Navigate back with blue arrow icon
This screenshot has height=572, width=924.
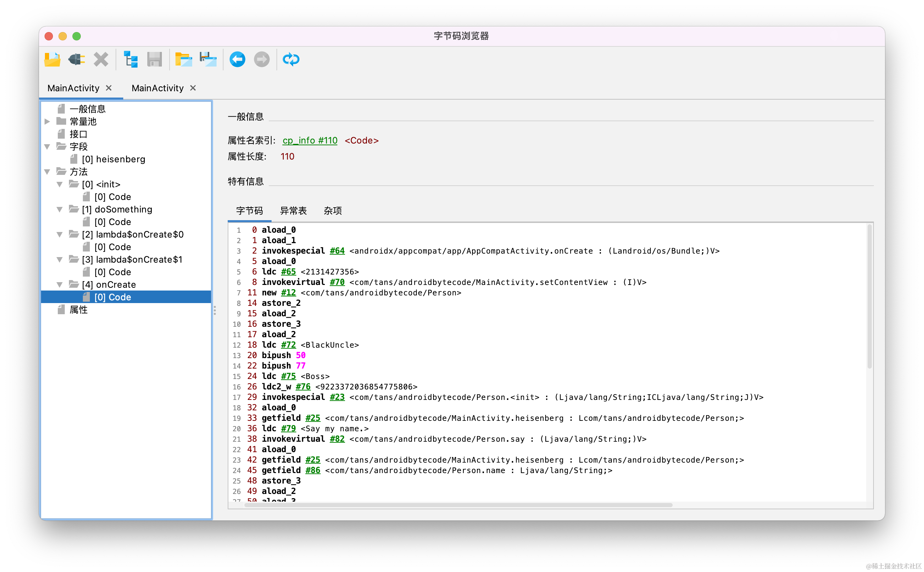[x=237, y=59]
